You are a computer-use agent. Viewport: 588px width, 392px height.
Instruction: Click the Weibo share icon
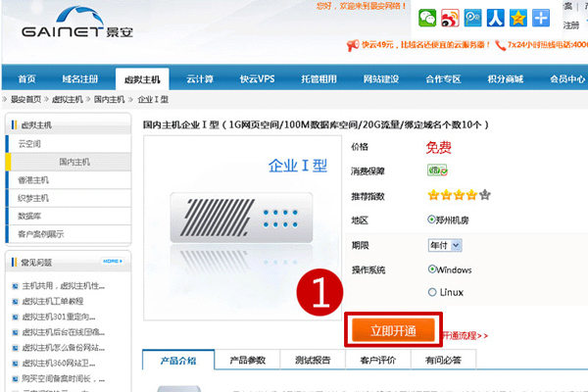[450, 18]
